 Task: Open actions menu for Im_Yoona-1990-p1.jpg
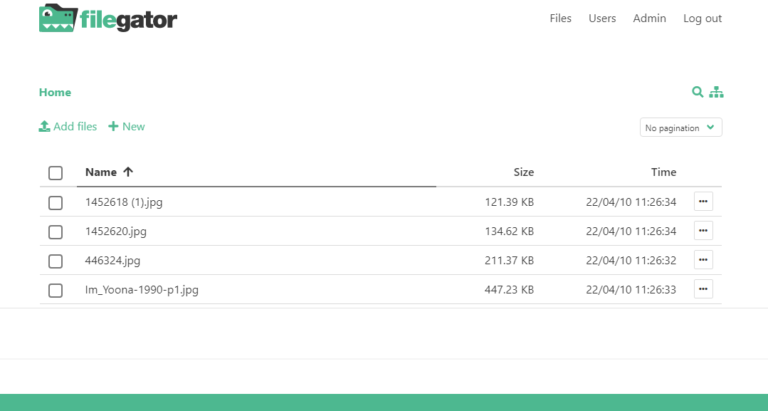click(703, 289)
